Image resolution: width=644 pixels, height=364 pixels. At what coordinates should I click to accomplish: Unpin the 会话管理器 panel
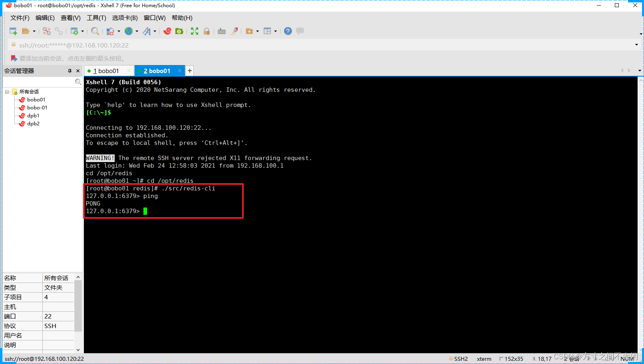click(70, 71)
